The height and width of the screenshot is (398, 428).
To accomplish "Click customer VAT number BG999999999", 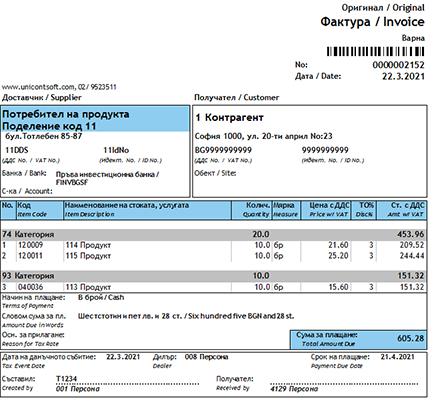I will (x=223, y=150).
